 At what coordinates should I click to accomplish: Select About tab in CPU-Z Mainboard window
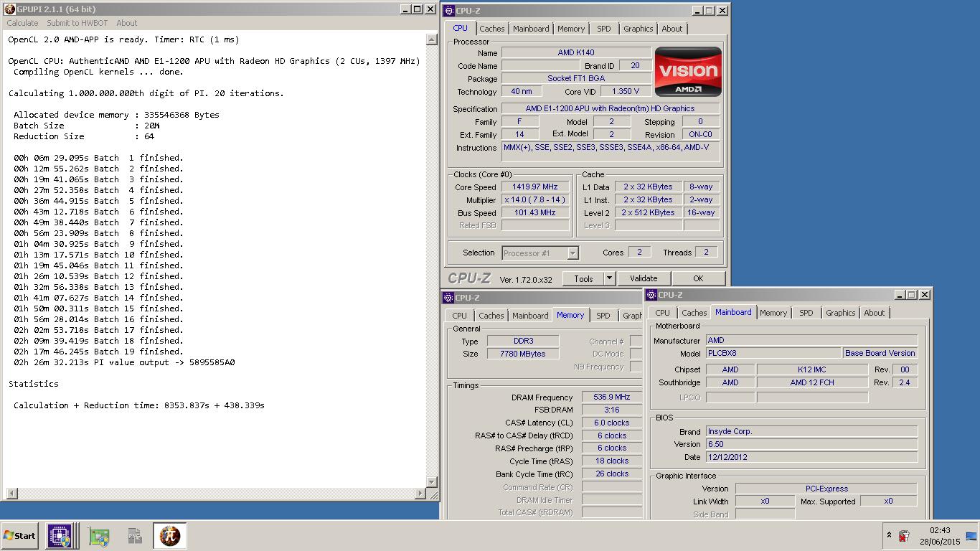coord(875,313)
